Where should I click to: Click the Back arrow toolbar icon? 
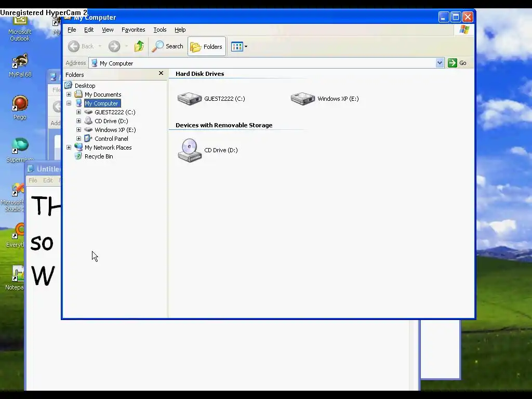tap(74, 46)
